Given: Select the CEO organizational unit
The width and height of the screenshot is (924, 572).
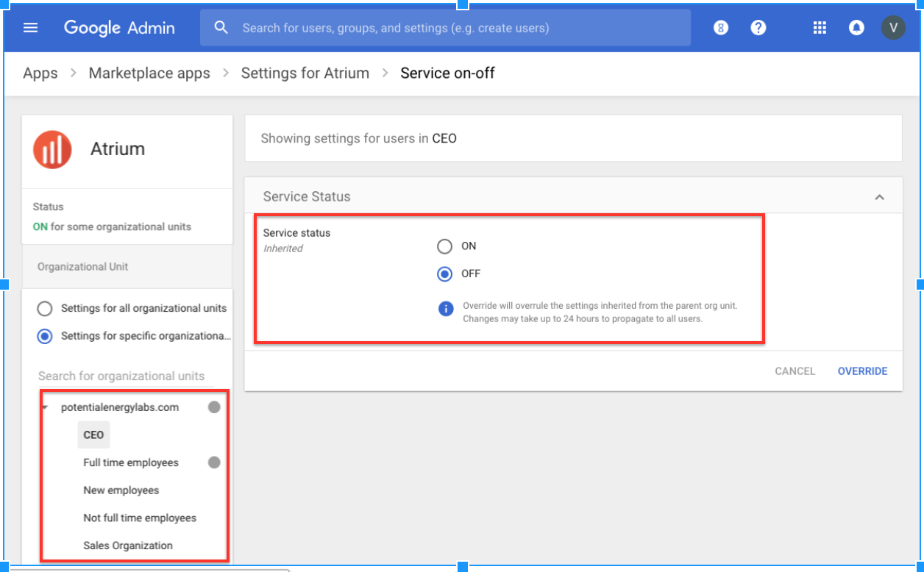Looking at the screenshot, I should (93, 435).
